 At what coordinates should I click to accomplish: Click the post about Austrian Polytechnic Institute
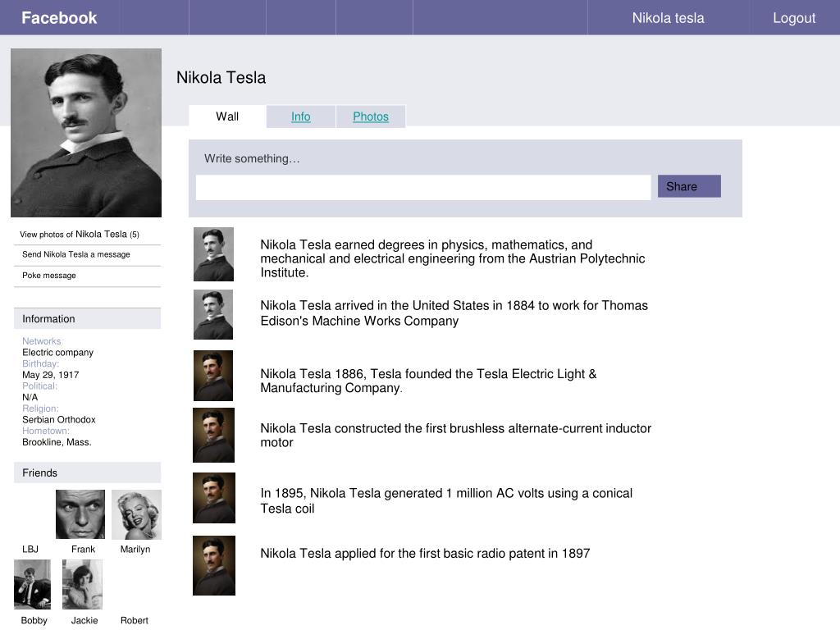[x=453, y=258]
